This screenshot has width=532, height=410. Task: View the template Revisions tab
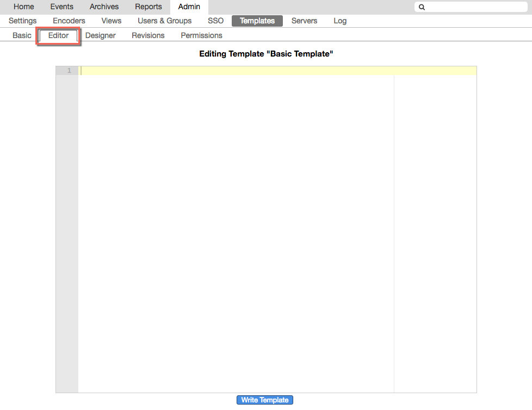tap(148, 35)
